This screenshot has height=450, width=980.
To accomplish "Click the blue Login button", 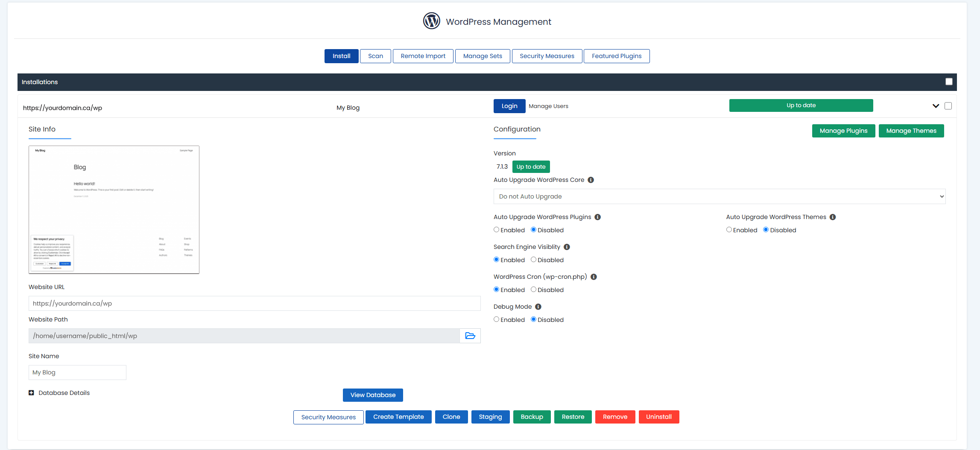I will (509, 106).
